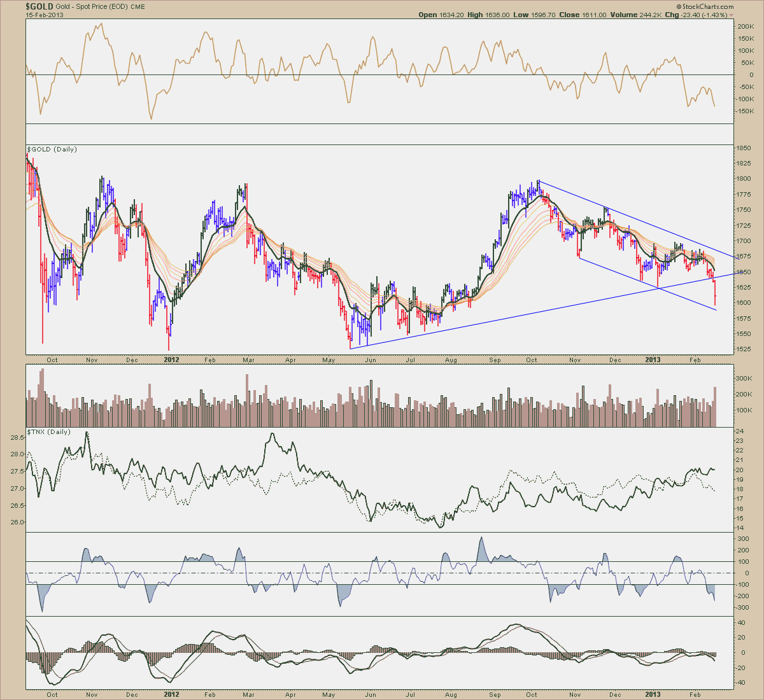Click the 28.5 label on the TNX left axis

pos(18,437)
